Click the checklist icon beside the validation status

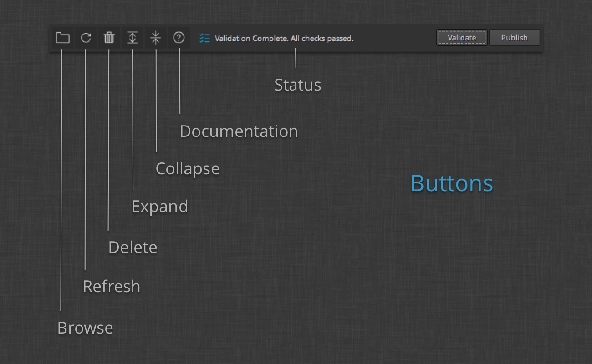pos(204,38)
